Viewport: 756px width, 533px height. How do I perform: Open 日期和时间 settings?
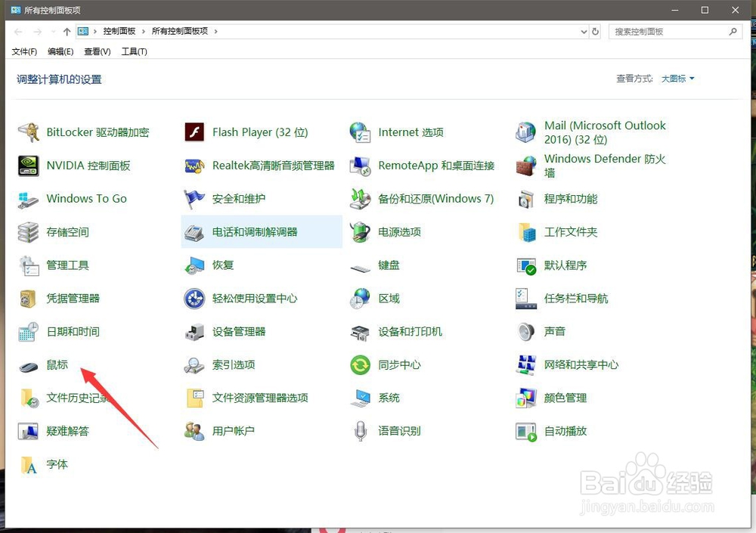click(72, 331)
